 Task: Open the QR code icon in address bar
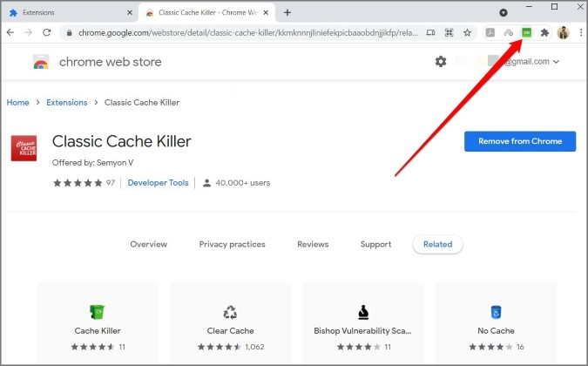(449, 32)
